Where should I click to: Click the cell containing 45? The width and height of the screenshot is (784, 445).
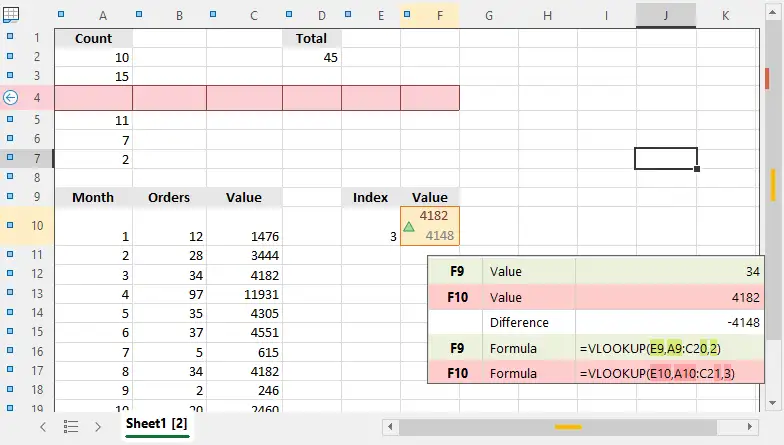pos(312,58)
